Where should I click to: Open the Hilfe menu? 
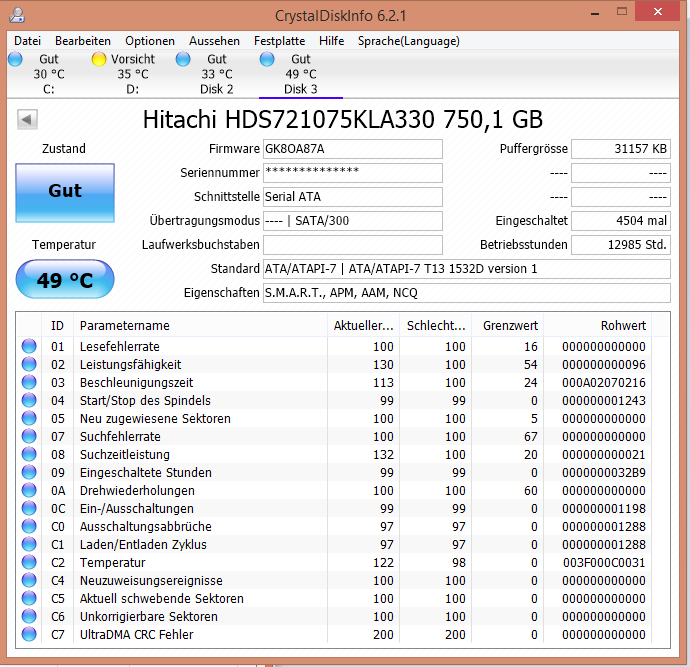click(x=331, y=41)
